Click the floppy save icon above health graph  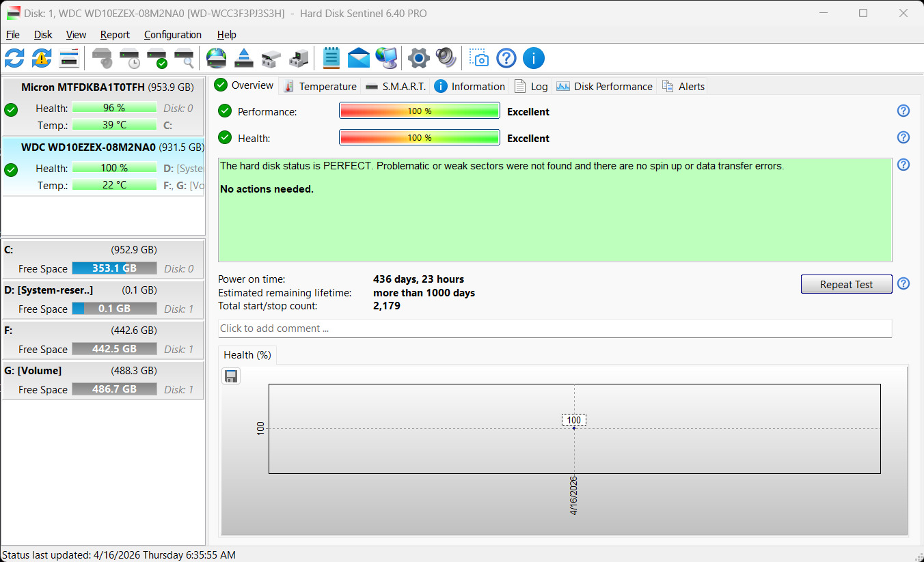[x=232, y=376]
